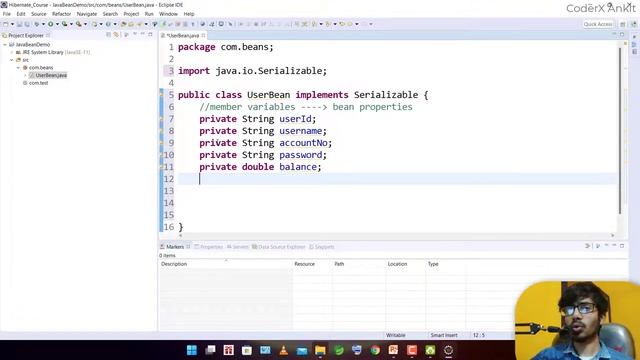Viewport: 640px width, 360px height.
Task: Click the Debug bug icon in toolbar
Action: coord(37,24)
